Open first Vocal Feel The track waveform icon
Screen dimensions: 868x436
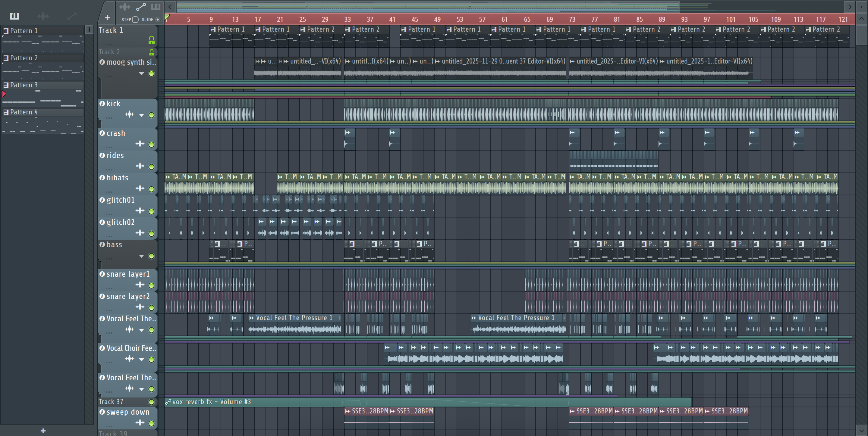pos(129,329)
